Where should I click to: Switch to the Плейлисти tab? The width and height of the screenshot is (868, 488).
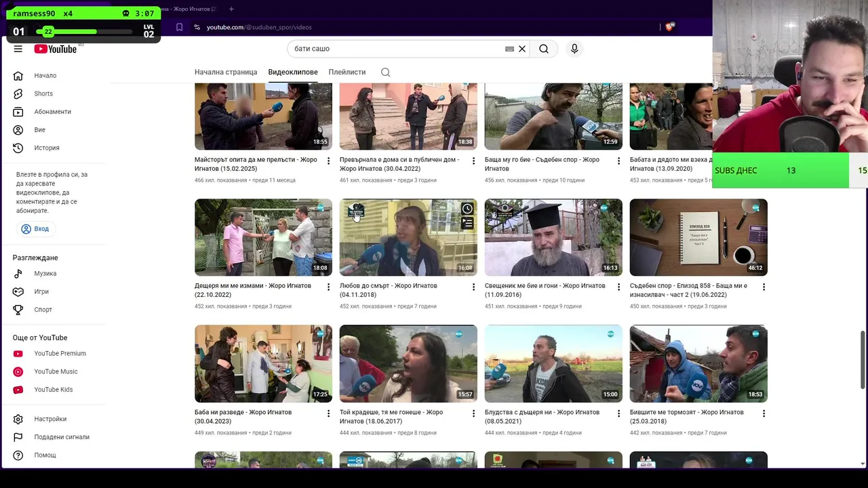point(347,73)
